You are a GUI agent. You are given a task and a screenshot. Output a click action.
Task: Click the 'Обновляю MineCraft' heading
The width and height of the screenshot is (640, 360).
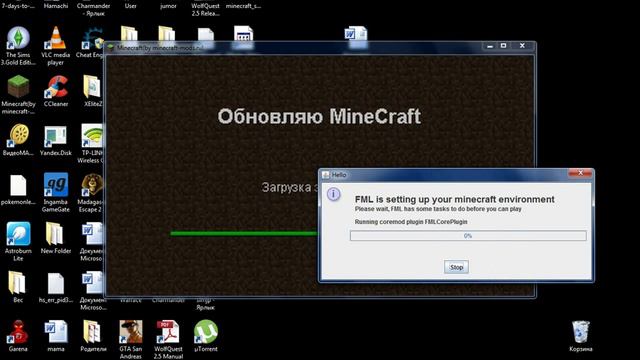click(319, 116)
